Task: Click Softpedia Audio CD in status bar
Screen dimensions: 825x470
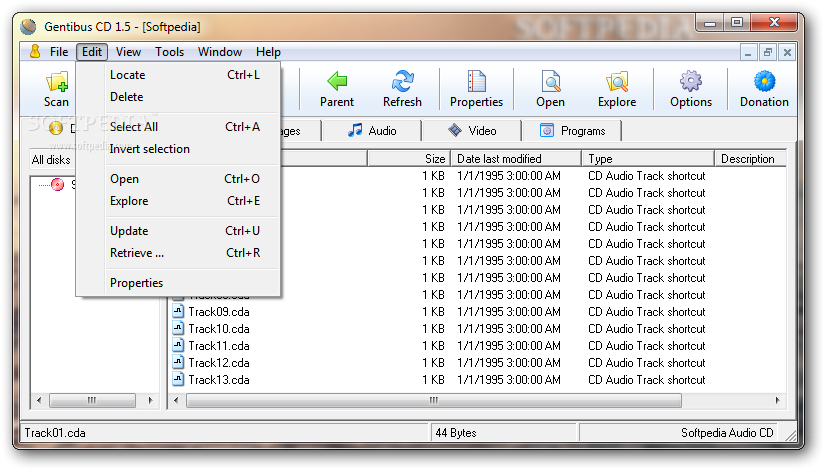Action: coord(727,432)
